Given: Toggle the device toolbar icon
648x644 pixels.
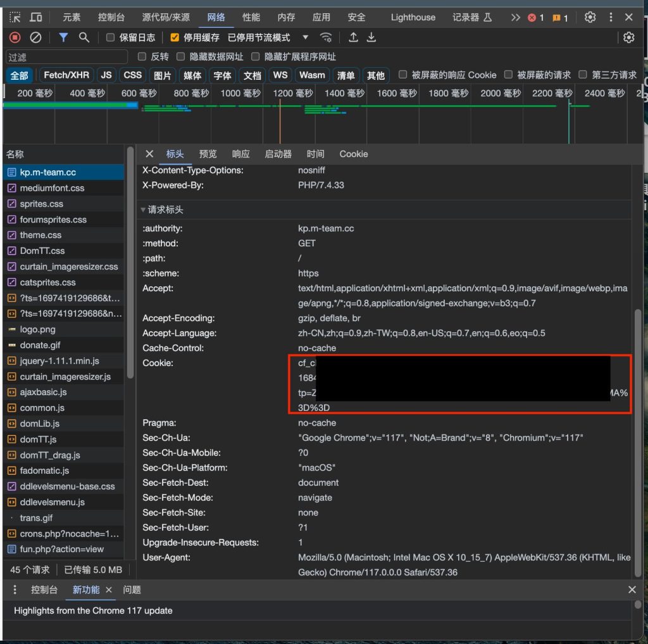Looking at the screenshot, I should tap(36, 17).
